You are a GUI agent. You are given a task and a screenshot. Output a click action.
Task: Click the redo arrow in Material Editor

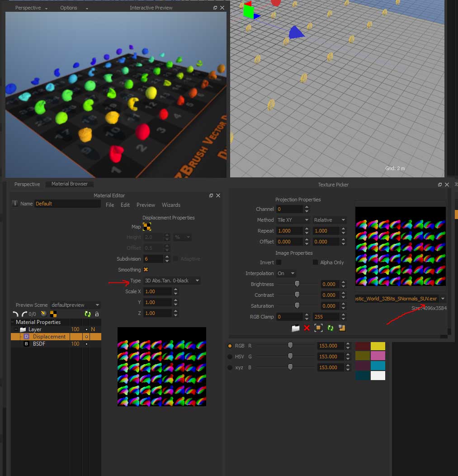(x=24, y=313)
